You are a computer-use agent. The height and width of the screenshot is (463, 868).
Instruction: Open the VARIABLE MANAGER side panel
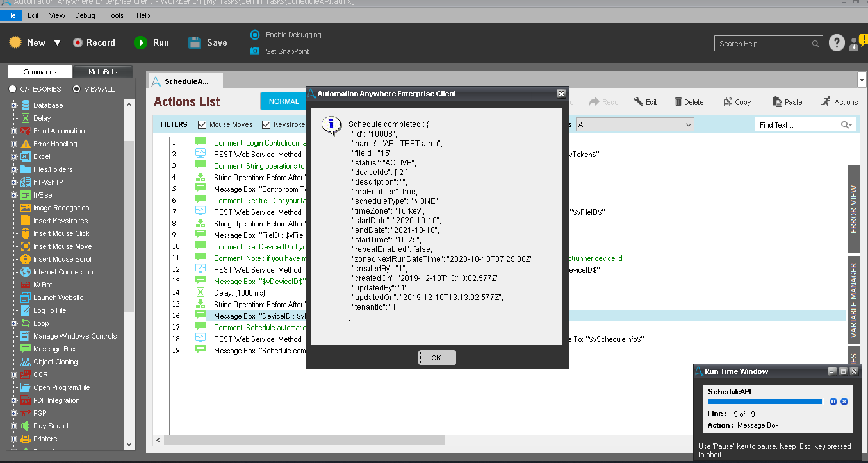pos(853,301)
